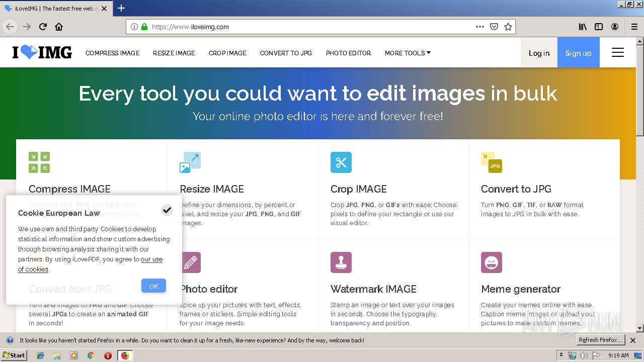
Task: Close the Firefox refresh notification bar
Action: (x=633, y=340)
